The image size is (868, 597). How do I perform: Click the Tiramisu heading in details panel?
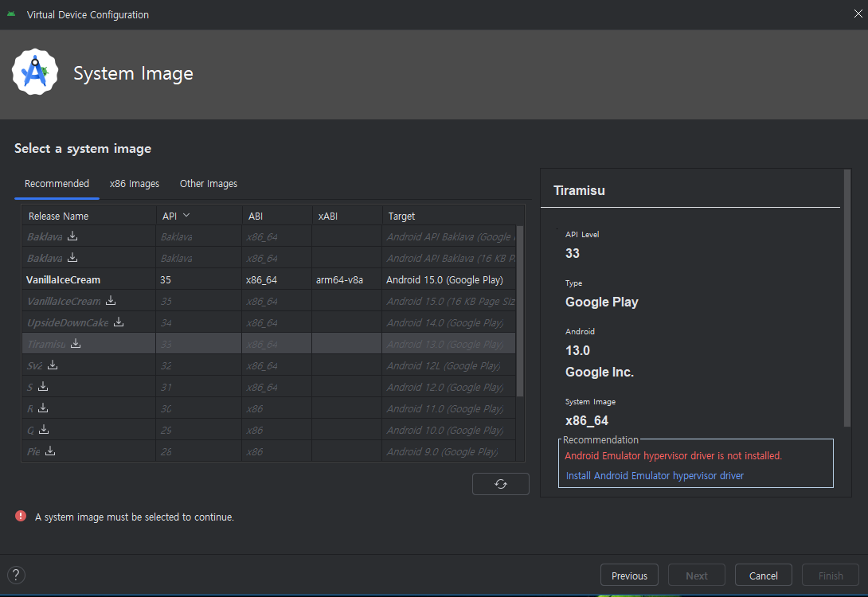coord(579,190)
